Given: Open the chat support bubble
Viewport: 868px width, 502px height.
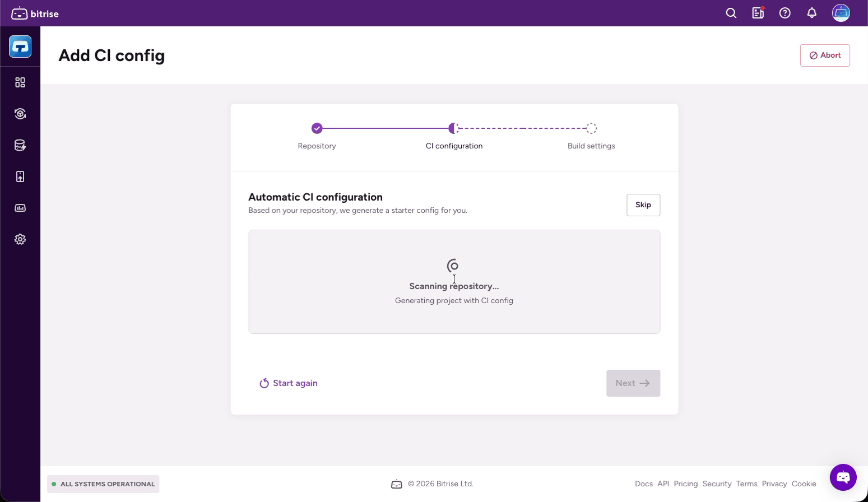Looking at the screenshot, I should pyautogui.click(x=843, y=477).
